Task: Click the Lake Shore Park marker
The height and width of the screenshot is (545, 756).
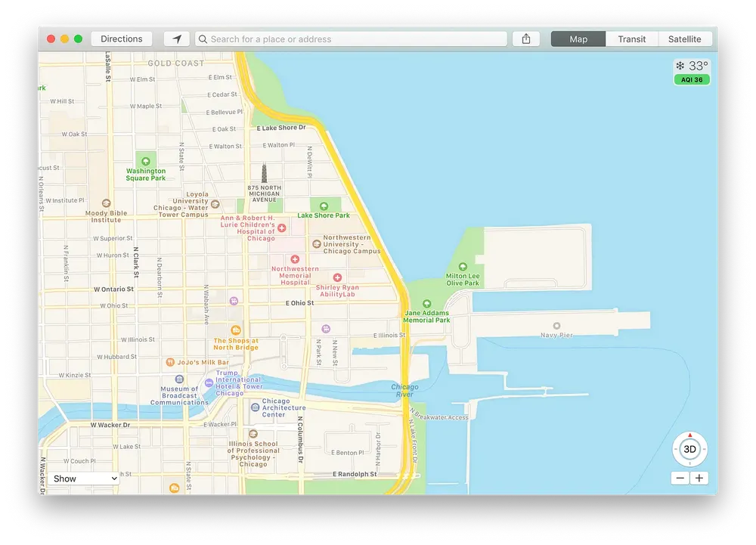Action: tap(324, 206)
